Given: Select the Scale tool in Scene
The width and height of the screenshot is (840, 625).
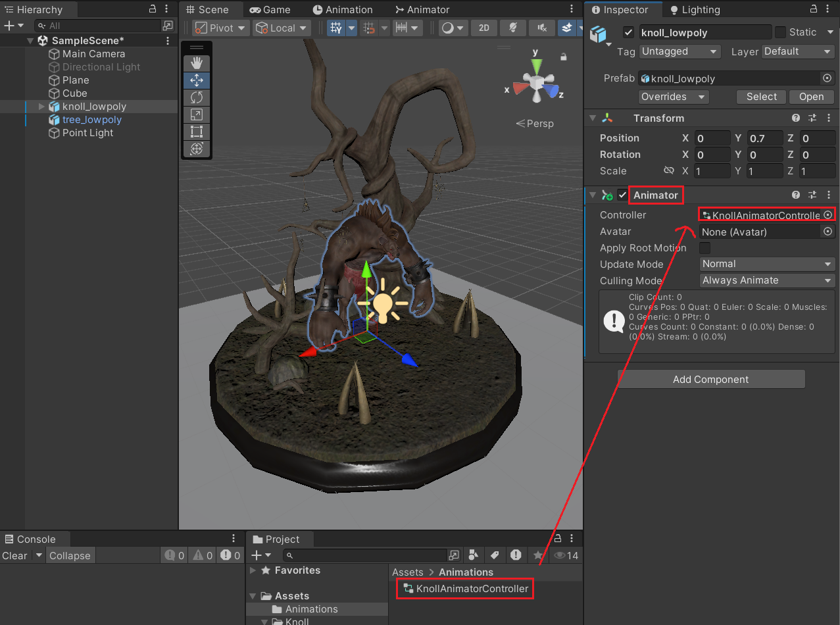Looking at the screenshot, I should (196, 114).
